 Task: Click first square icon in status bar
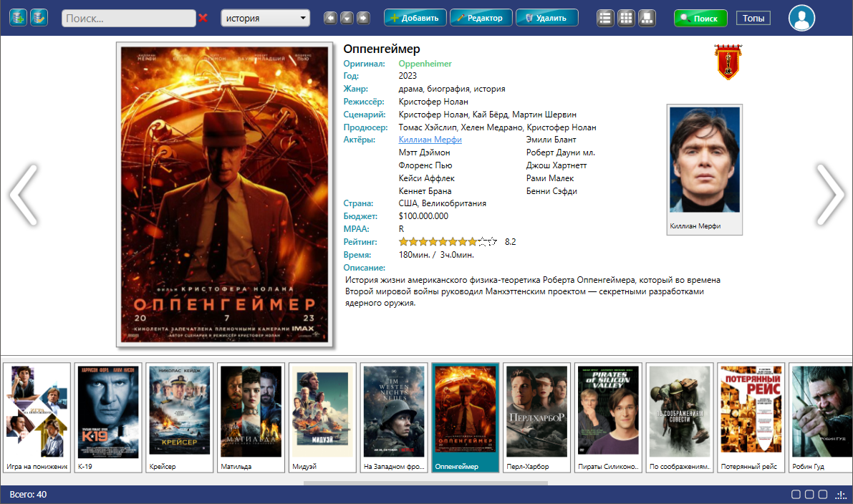(x=796, y=494)
